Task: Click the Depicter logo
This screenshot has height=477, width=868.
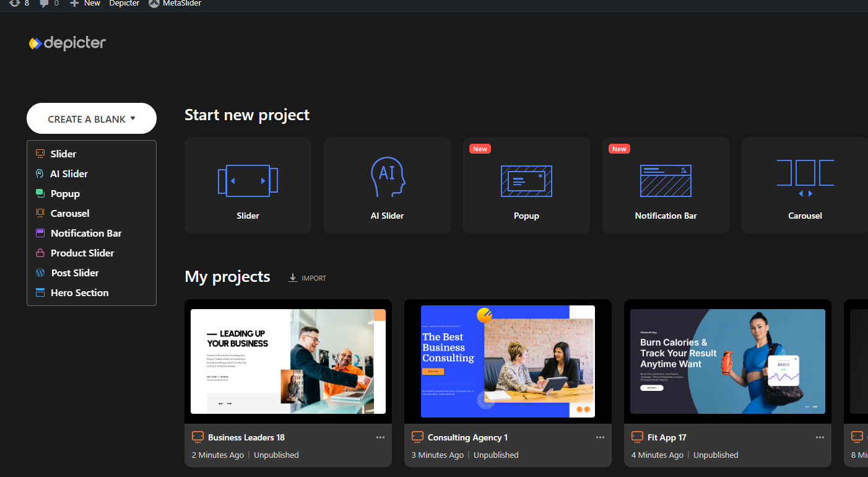Action: [x=67, y=43]
